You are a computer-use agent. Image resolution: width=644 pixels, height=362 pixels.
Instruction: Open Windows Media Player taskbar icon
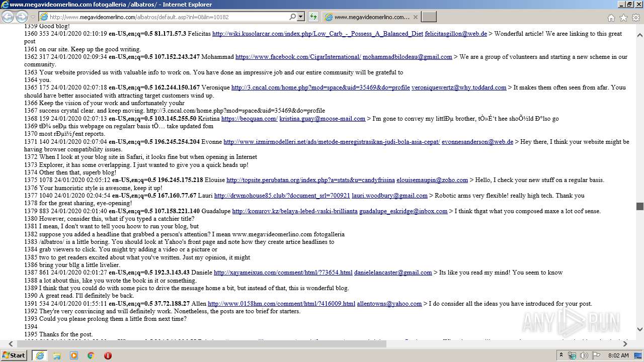coord(74,355)
